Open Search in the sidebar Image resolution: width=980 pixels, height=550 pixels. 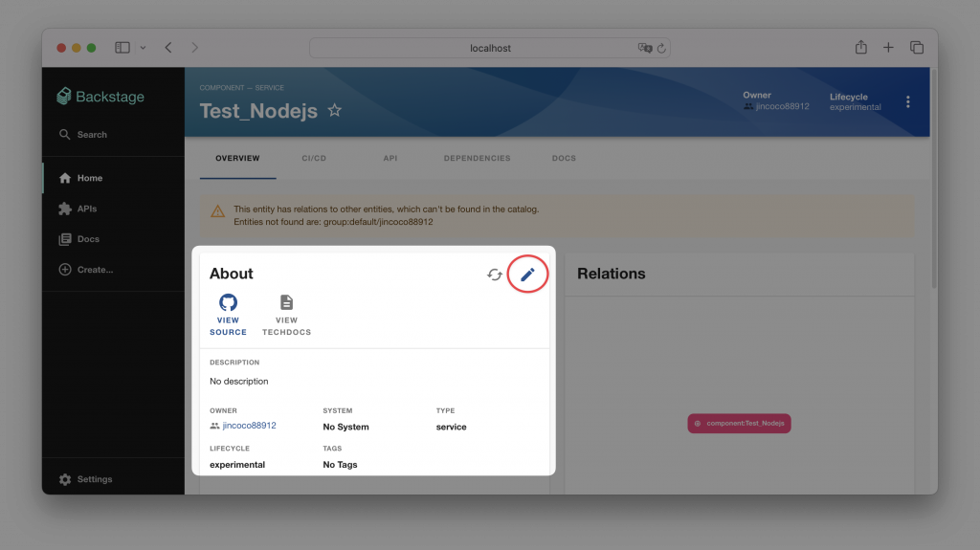point(84,134)
